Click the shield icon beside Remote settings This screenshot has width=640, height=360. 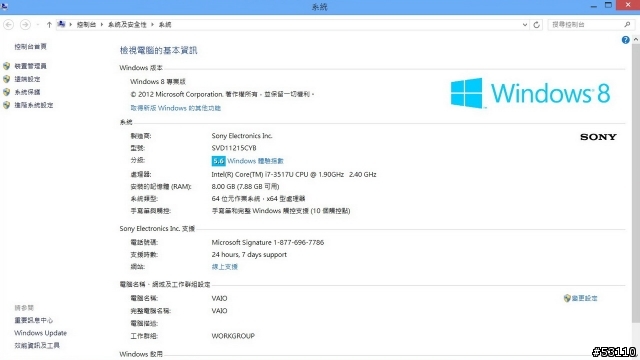pos(7,79)
